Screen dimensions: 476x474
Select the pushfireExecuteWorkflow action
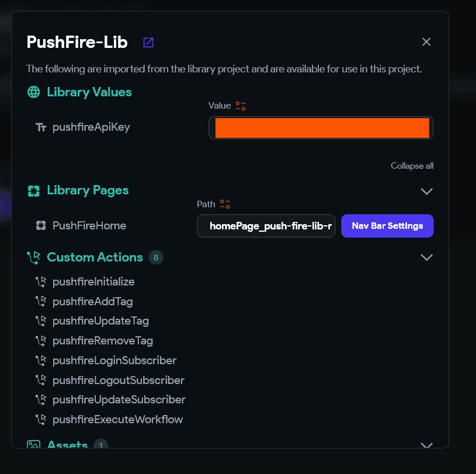[x=117, y=420]
